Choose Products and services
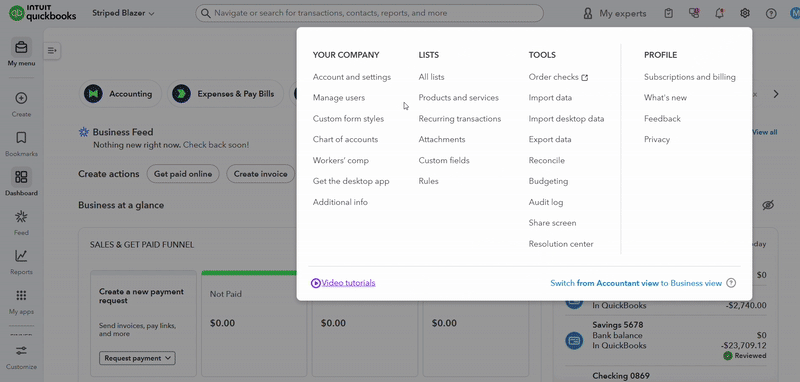 click(x=459, y=97)
